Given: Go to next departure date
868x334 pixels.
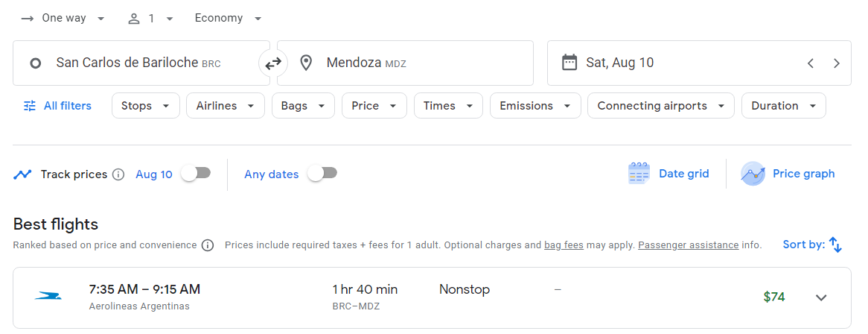Looking at the screenshot, I should coord(836,63).
